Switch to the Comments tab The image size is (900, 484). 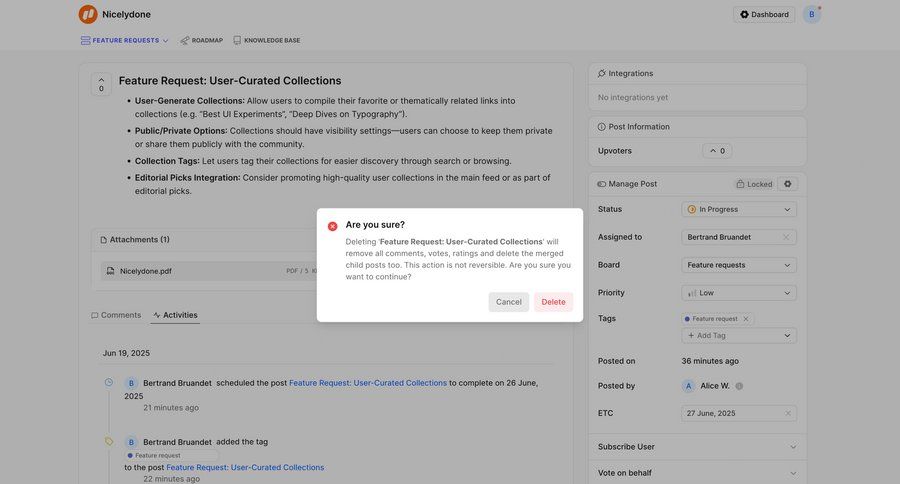[116, 315]
